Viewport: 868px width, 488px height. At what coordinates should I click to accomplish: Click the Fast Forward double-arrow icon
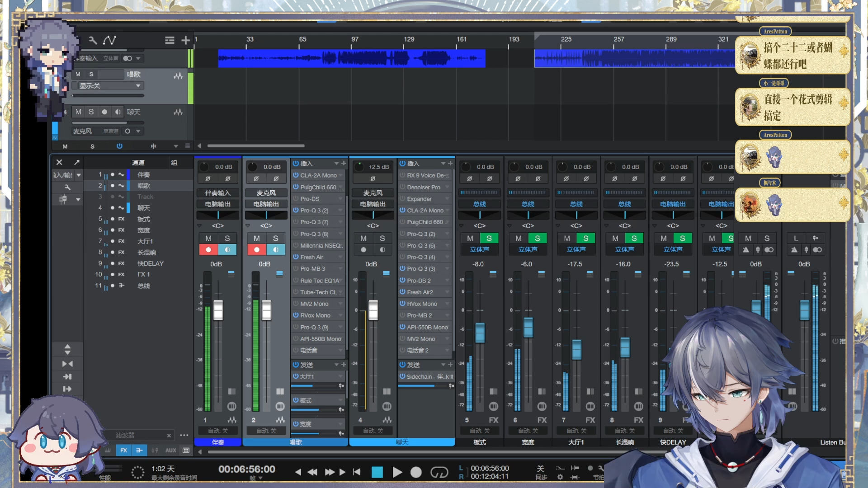click(x=330, y=472)
